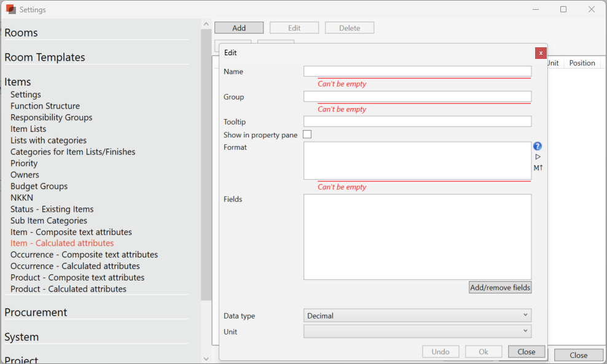The height and width of the screenshot is (364, 607).
Task: Open the Rooms section
Action: [21, 33]
